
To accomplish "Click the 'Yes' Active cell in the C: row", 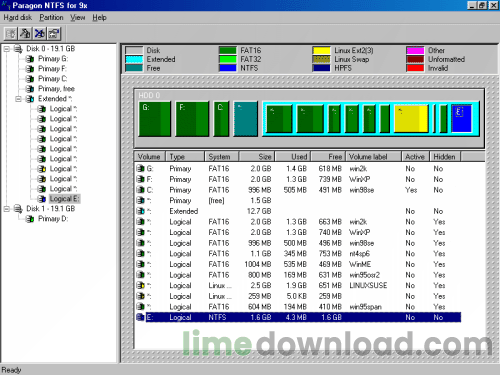I will coord(411,190).
